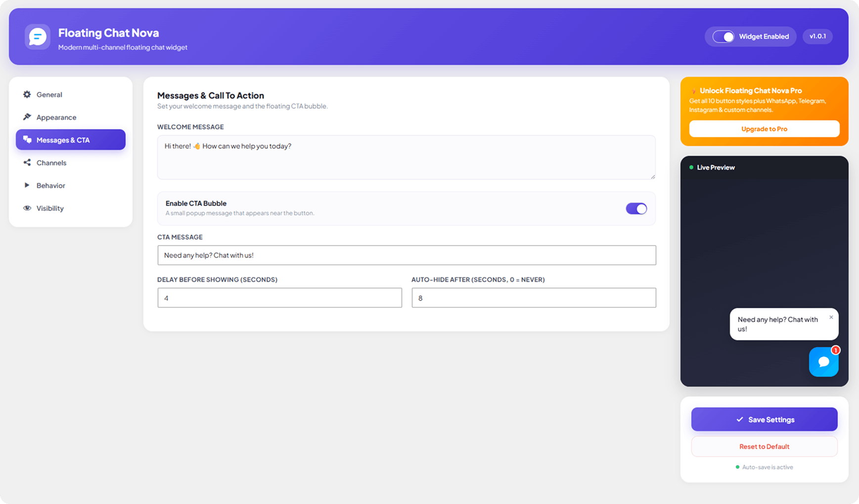Image resolution: width=859 pixels, height=504 pixels.
Task: Click the blue chat bubble in Live Preview
Action: point(823,362)
